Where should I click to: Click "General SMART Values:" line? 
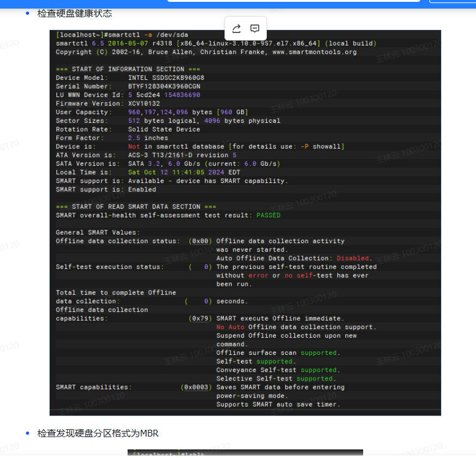98,233
